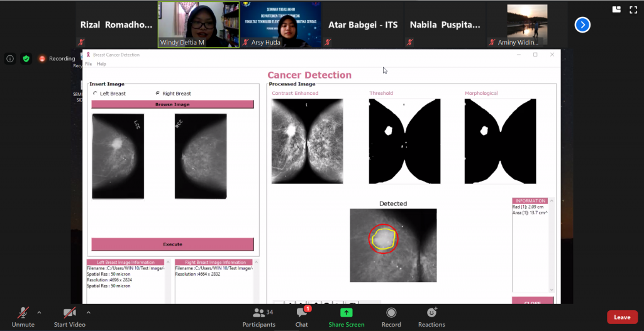The height and width of the screenshot is (331, 644).
Task: Select the Right Breast radio button
Action: [157, 94]
